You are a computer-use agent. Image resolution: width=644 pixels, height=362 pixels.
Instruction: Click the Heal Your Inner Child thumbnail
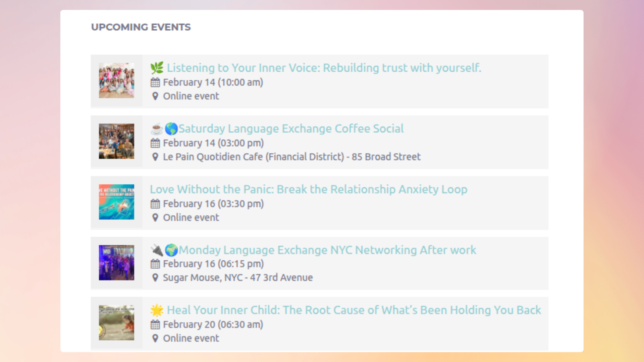pos(116,323)
